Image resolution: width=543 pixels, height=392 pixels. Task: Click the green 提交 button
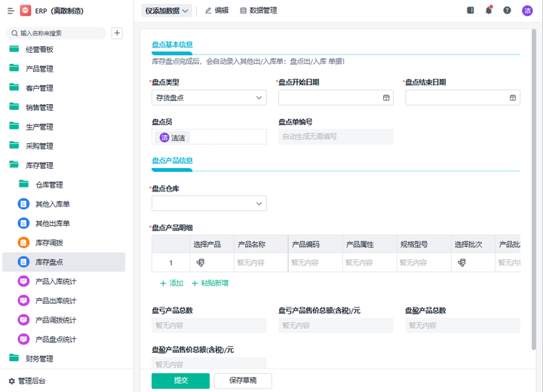point(180,381)
